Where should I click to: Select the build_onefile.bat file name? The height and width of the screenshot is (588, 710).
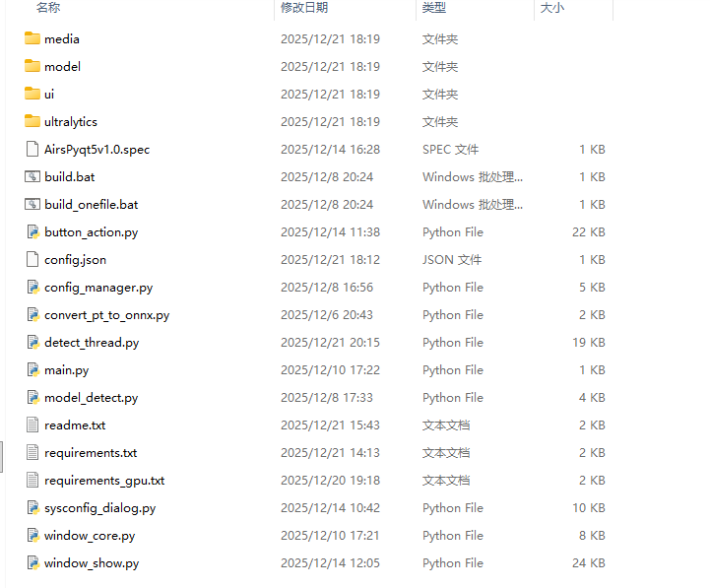[92, 205]
